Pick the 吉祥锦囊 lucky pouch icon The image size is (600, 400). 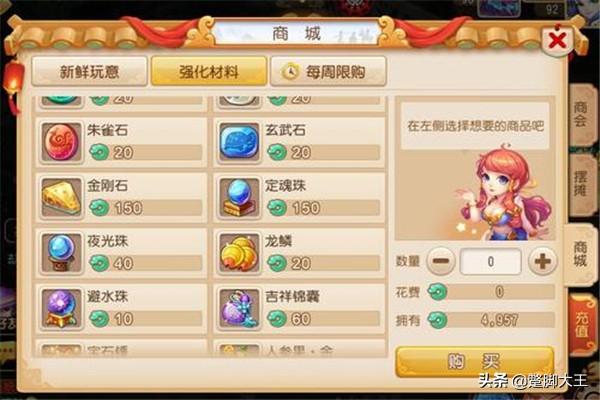[240, 309]
